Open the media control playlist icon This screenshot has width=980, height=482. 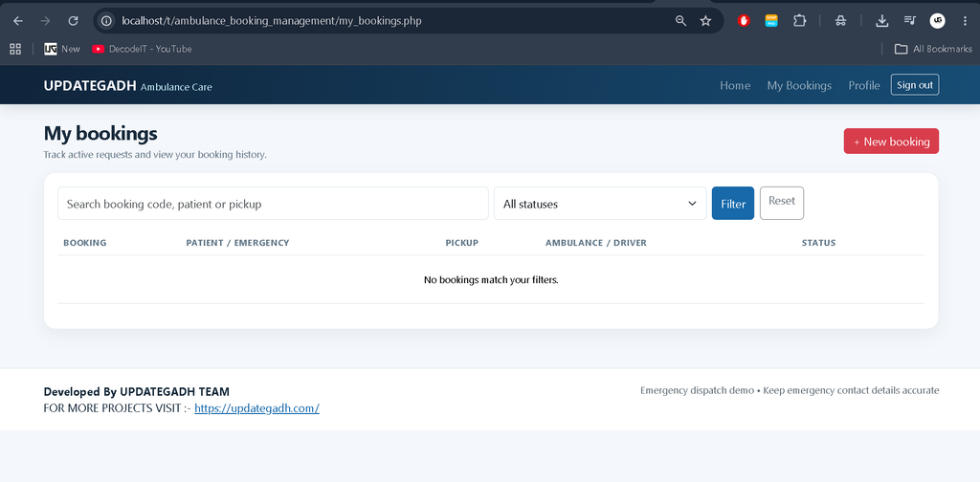[909, 21]
